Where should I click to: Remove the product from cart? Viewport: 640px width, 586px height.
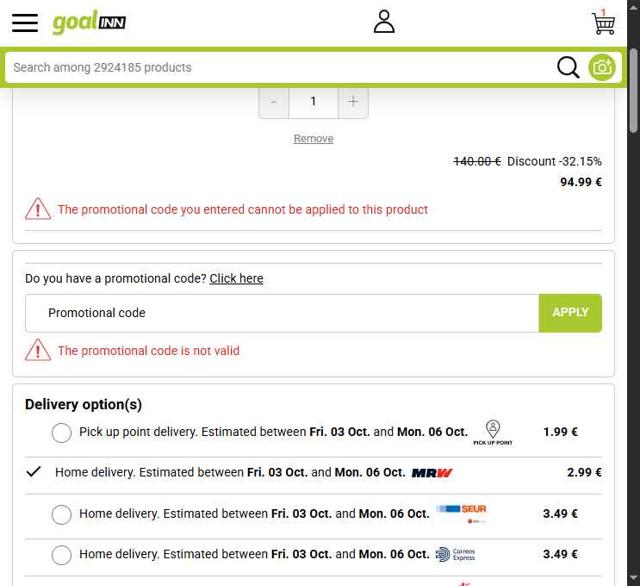[x=313, y=139]
